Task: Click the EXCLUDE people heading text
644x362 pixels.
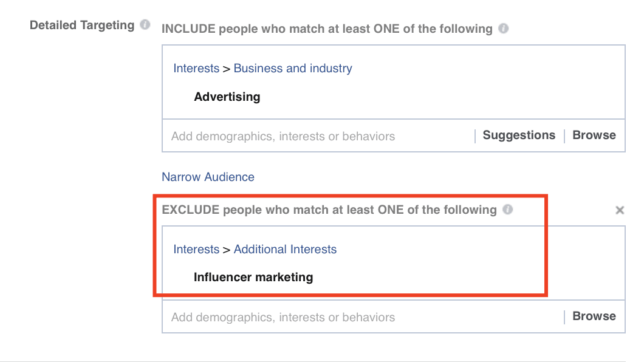Action: [329, 210]
